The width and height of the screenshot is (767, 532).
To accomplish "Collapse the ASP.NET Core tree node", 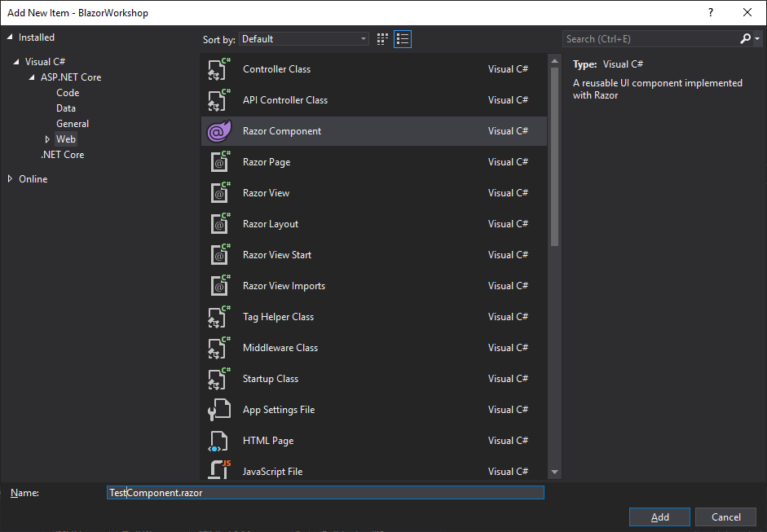I will point(33,77).
